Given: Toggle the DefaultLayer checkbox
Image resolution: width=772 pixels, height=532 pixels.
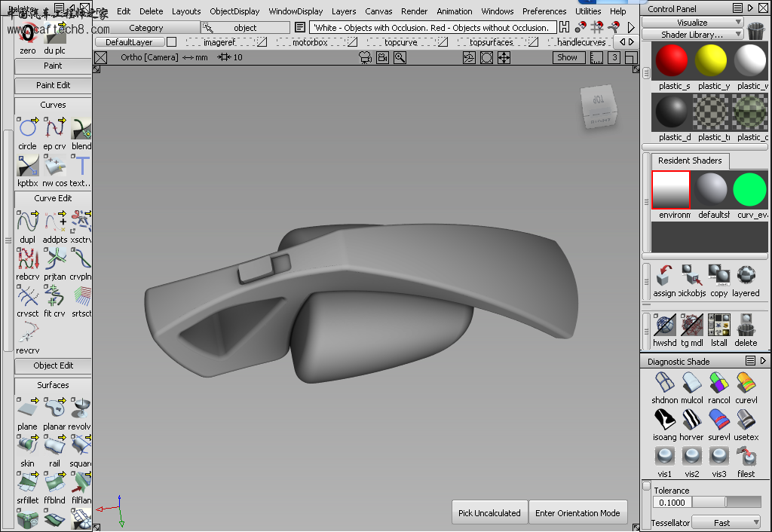Looking at the screenshot, I should pyautogui.click(x=171, y=42).
